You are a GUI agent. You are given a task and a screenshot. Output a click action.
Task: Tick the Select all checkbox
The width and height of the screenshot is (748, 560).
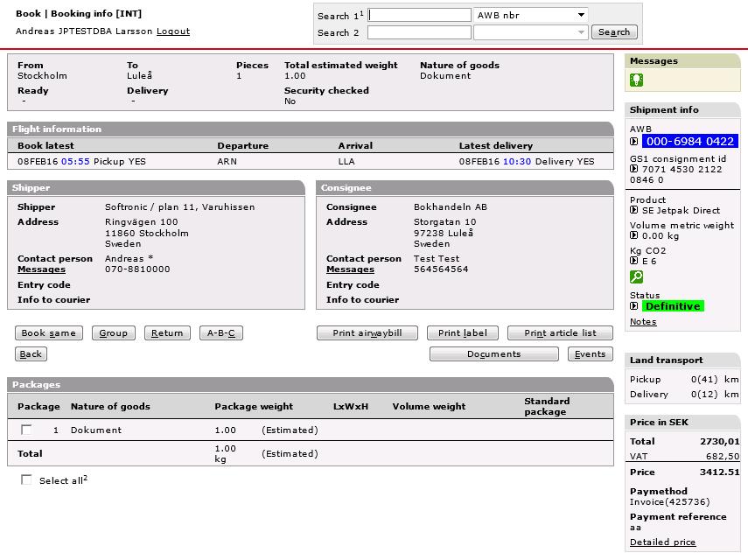tap(26, 479)
